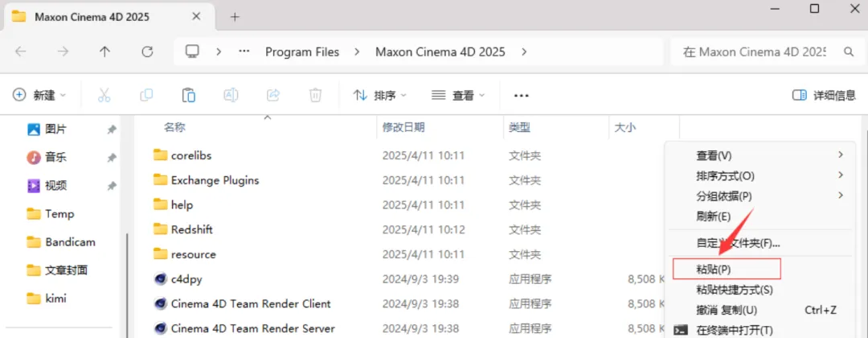Open the See more ellipsis in toolbar
This screenshot has height=338, width=868.
(x=522, y=95)
